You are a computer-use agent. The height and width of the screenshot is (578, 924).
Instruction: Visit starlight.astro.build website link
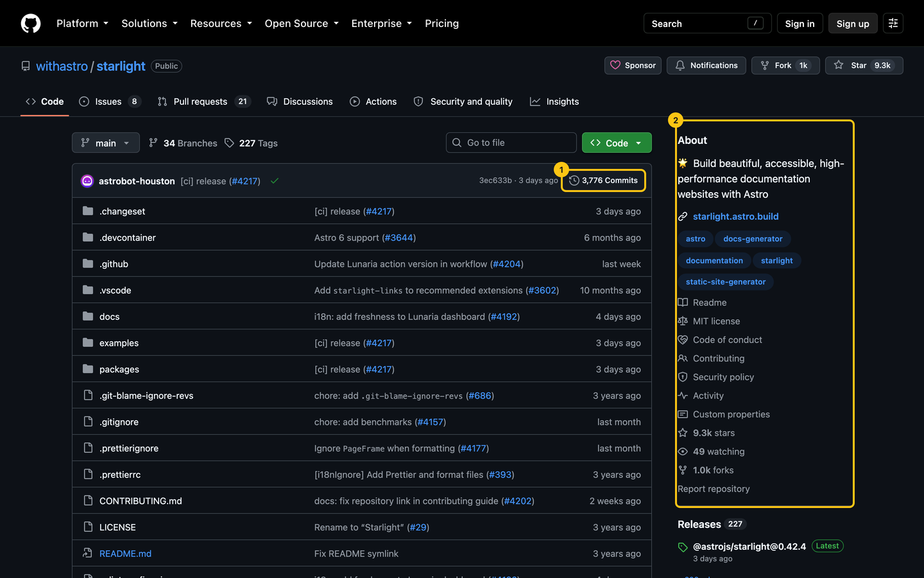735,216
